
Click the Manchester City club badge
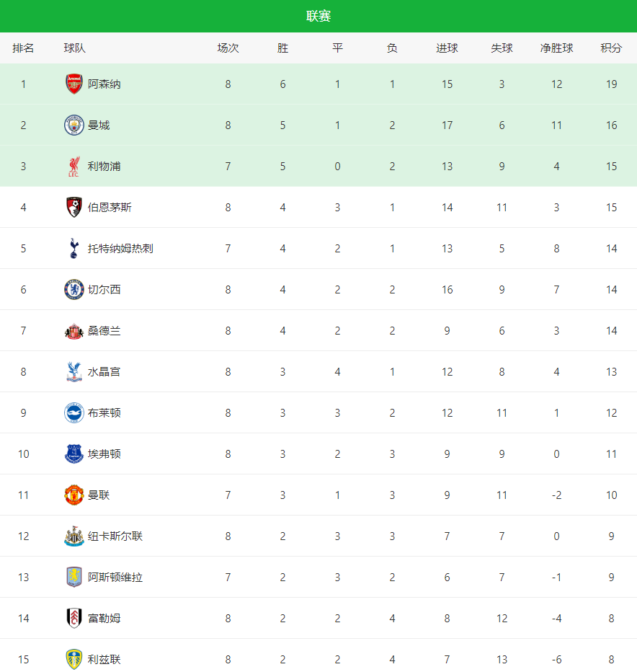coord(73,125)
